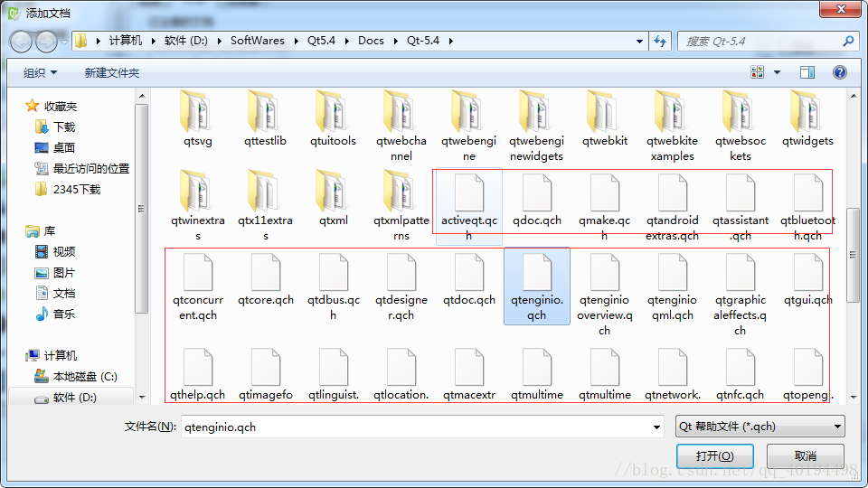The image size is (868, 488).
Task: Select the qtdesigner.qch file
Action: point(401,286)
